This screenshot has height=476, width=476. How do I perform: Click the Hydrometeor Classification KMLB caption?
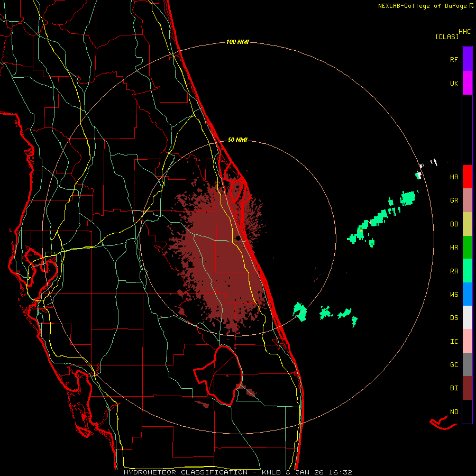click(237, 472)
